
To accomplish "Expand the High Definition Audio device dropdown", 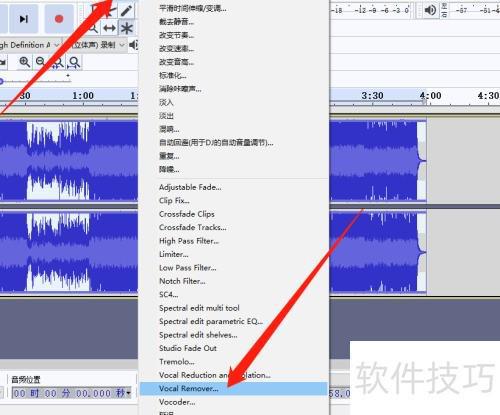I will coord(57,45).
